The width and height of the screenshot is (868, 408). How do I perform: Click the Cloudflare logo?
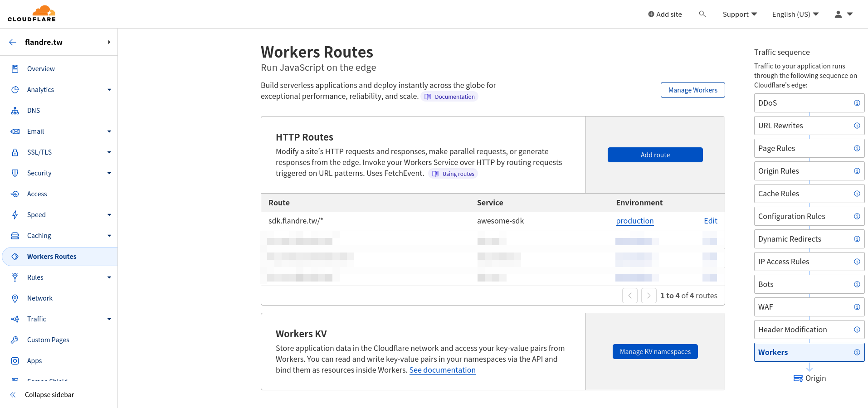(x=31, y=13)
